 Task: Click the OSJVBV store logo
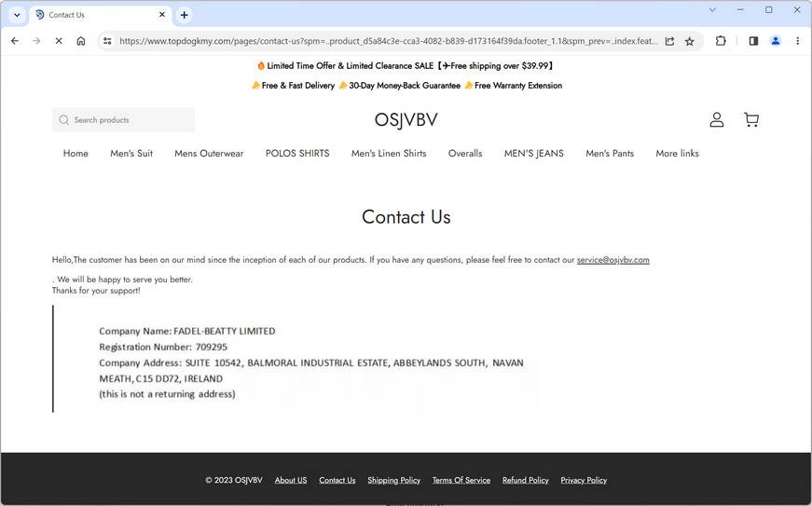coord(406,120)
